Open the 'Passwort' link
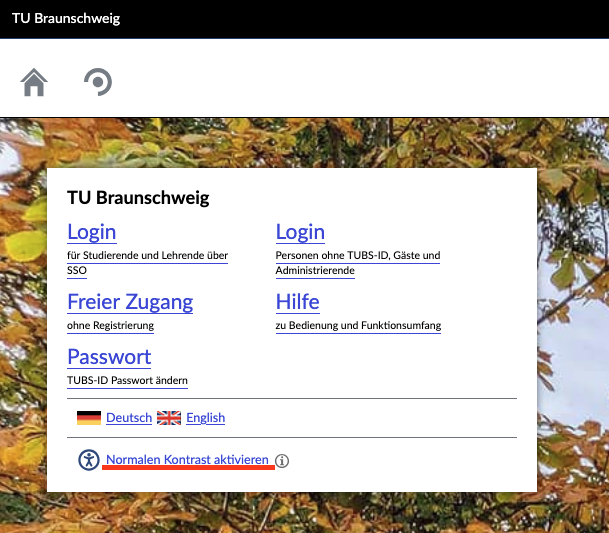 109,357
